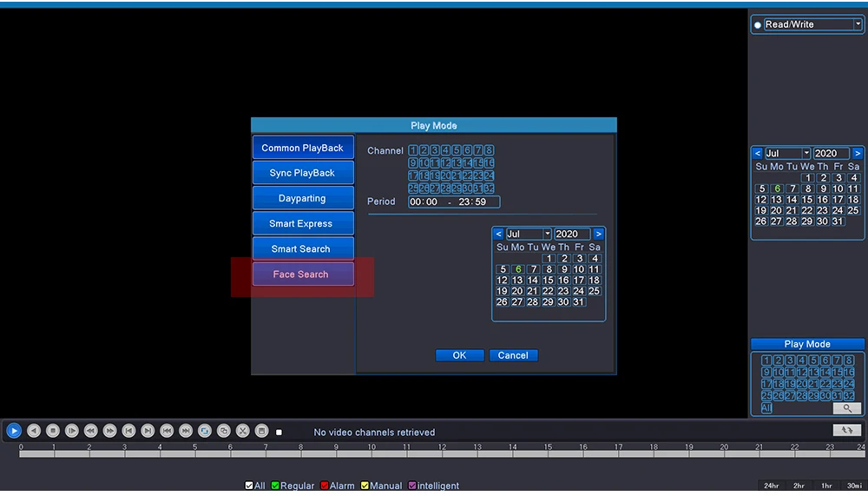
Task: Open the Read/Write dropdown
Action: pos(813,24)
